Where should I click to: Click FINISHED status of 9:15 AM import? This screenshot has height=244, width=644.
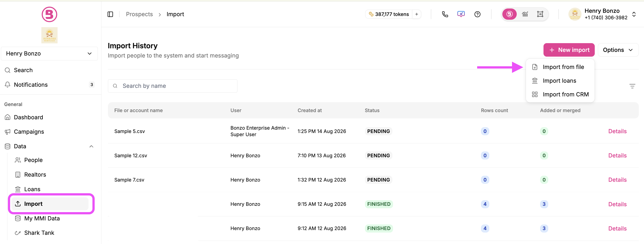(x=379, y=204)
